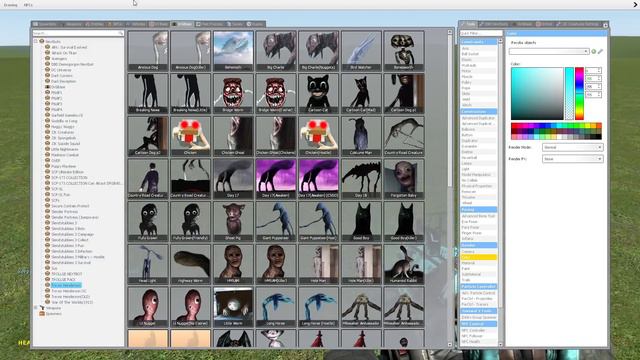Click the tool Quick Filter field
This screenshot has width=640, height=360.
click(481, 33)
